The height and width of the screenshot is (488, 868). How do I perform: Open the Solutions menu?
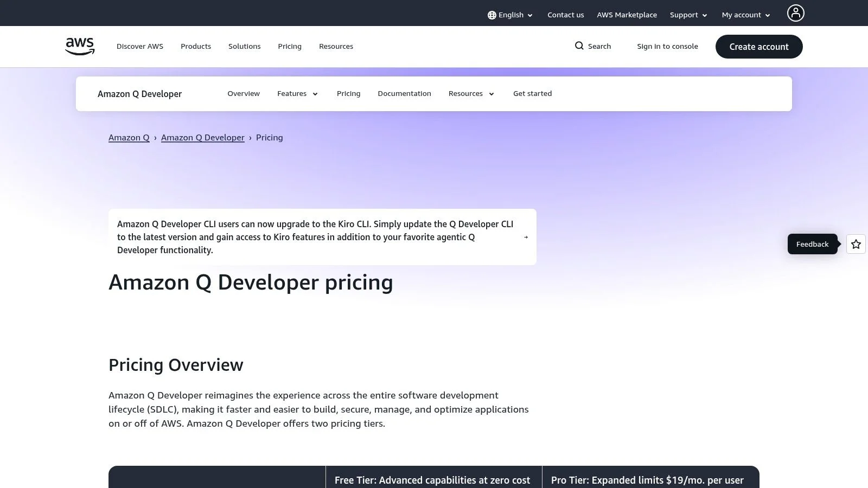coord(245,47)
